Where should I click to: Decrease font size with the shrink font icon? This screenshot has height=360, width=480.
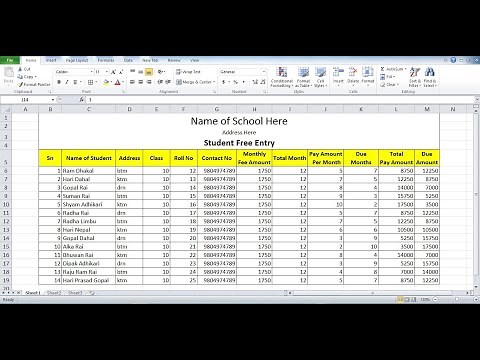(x=121, y=72)
